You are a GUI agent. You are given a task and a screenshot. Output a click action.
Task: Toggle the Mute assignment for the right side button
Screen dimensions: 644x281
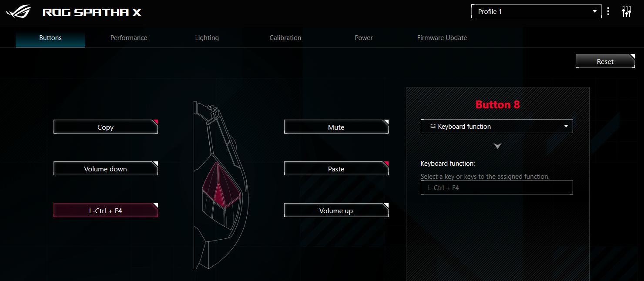click(336, 127)
